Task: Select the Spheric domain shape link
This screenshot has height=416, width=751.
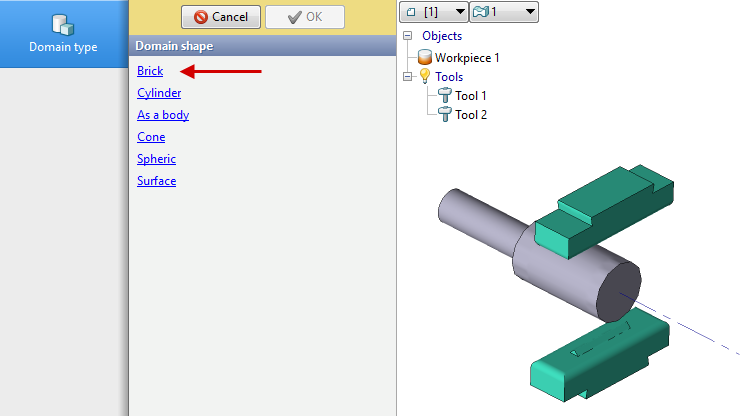Action: 156,159
